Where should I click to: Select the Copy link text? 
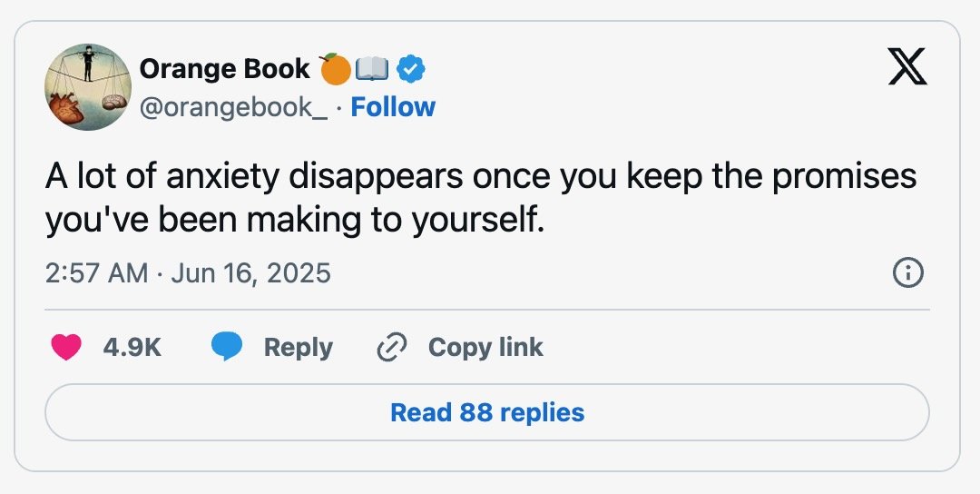click(x=485, y=347)
